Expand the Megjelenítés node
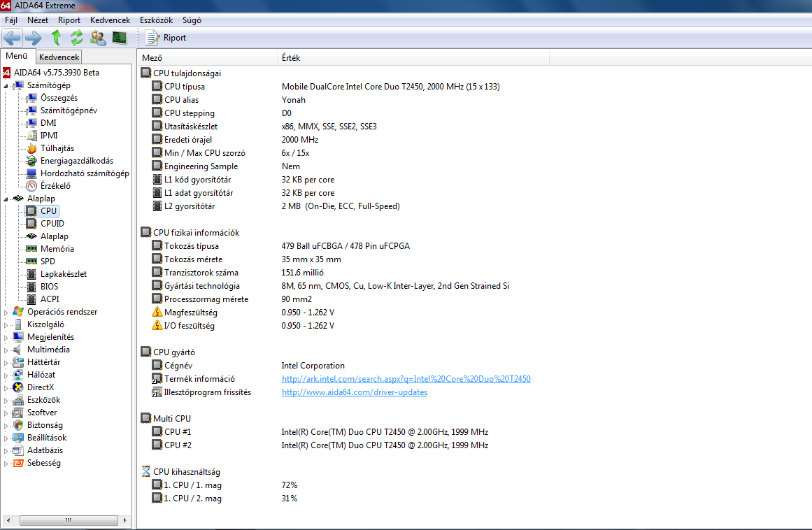Viewport: 812px width, 530px height. coord(6,338)
